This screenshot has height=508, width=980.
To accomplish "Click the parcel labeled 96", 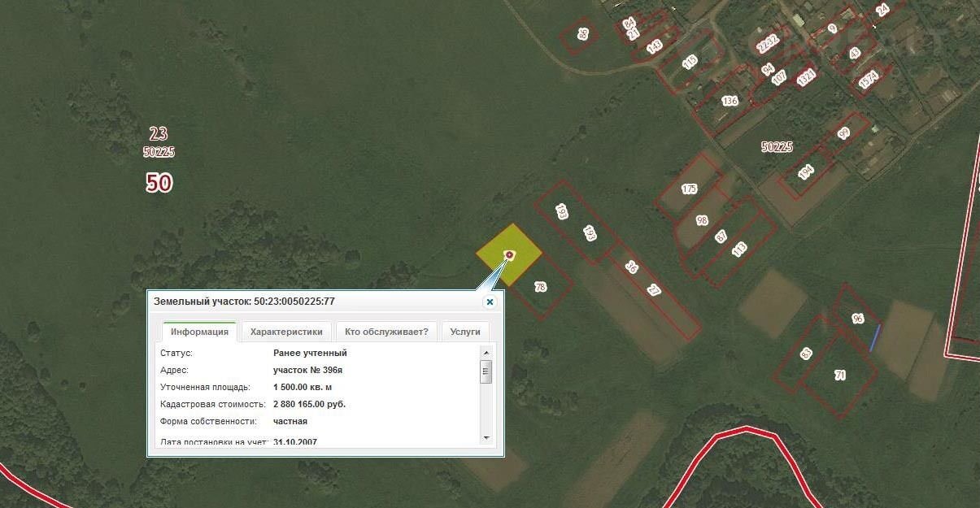I will 857,319.
